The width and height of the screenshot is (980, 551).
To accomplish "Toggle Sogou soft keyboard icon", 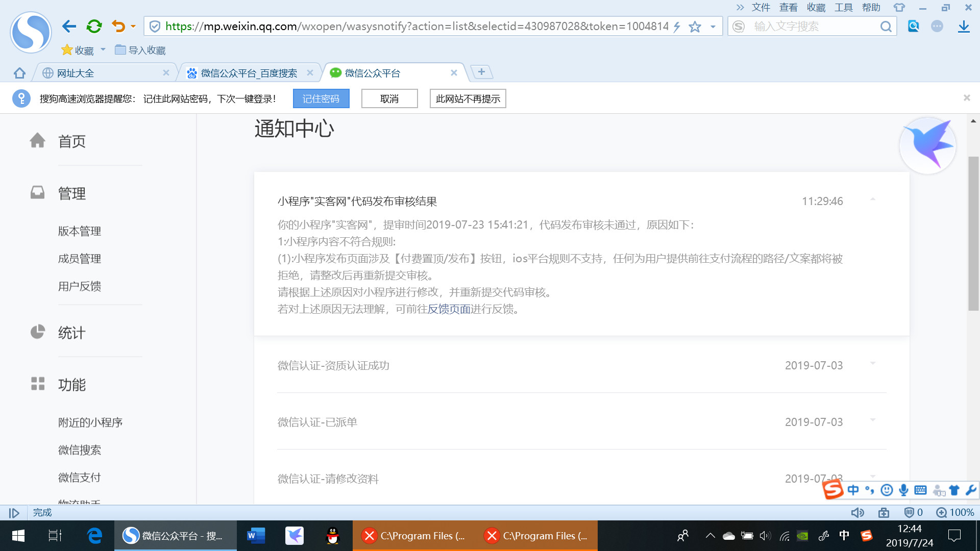I will tap(920, 490).
